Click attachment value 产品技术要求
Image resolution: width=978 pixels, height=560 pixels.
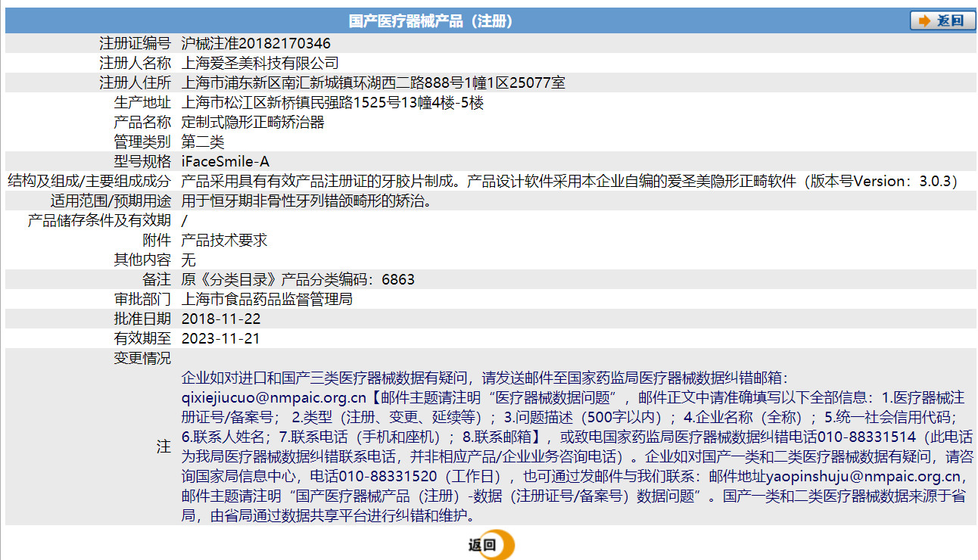225,241
